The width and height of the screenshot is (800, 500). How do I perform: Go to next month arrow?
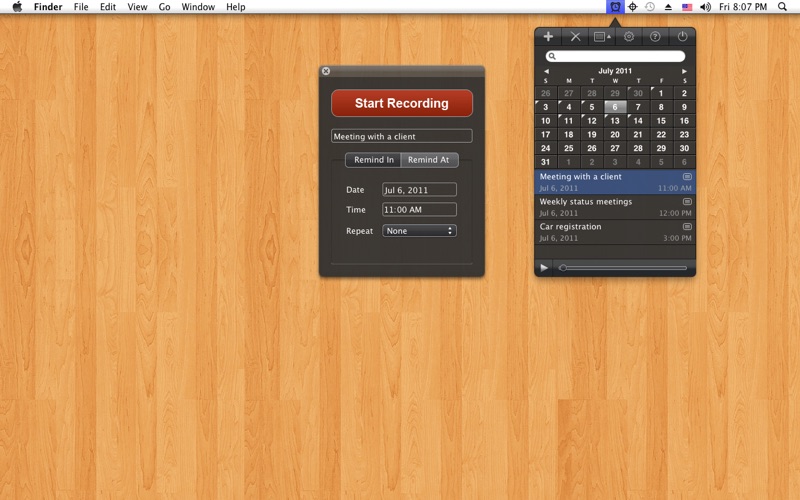pos(684,71)
